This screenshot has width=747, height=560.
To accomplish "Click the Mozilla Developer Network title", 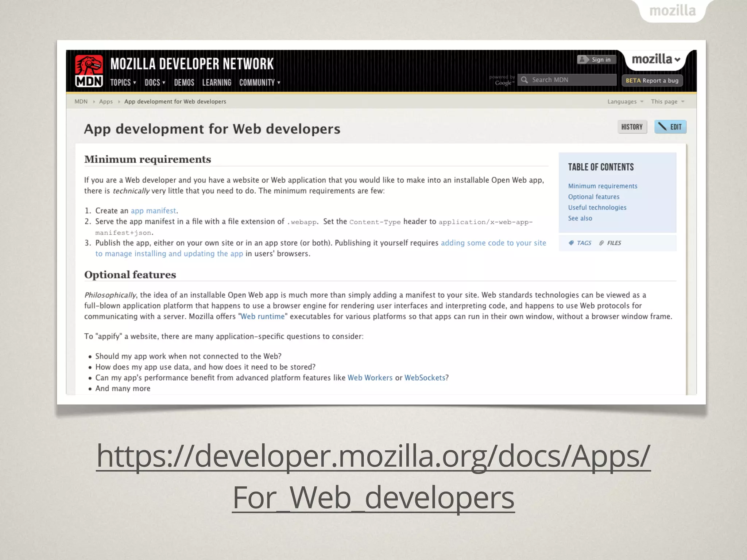I will pos(192,64).
